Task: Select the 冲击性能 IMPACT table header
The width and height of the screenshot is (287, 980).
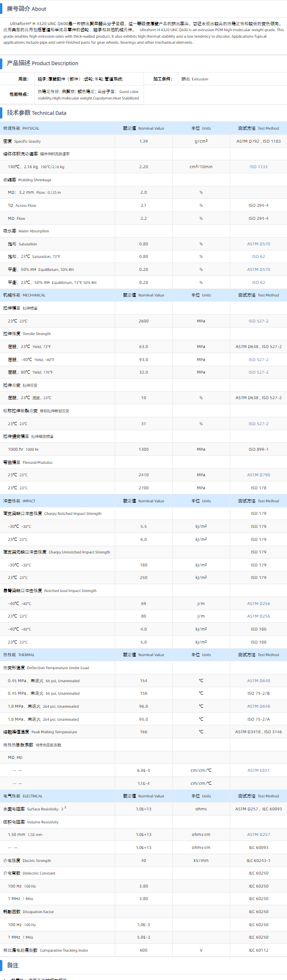Action: pos(19,501)
